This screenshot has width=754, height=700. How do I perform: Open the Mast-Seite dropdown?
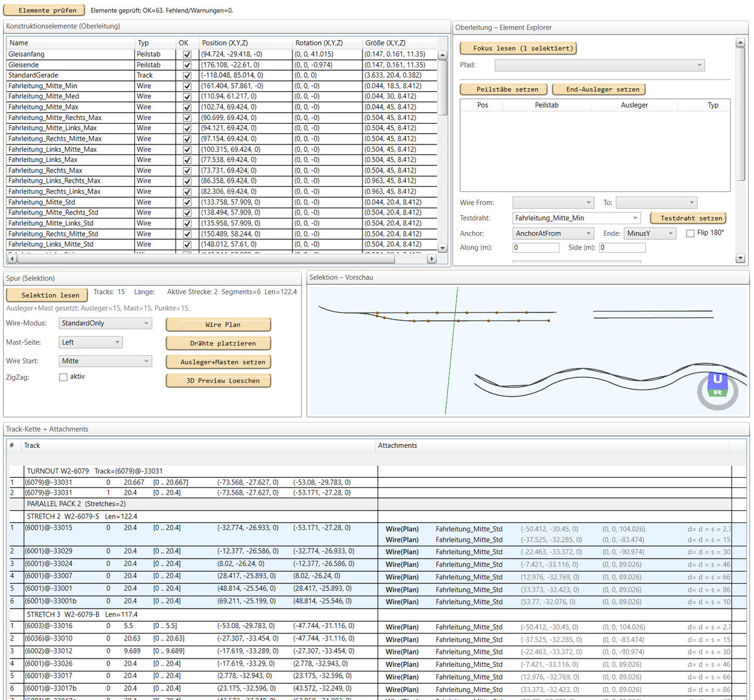[91, 342]
